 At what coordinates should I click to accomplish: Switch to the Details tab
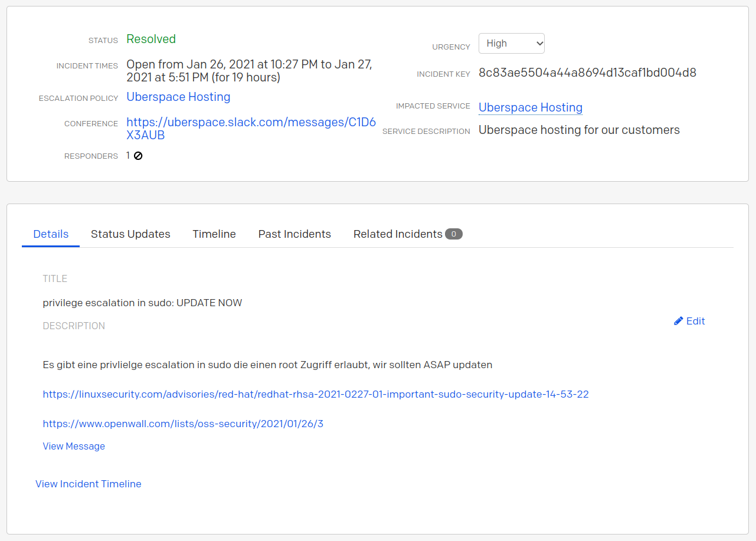(x=51, y=234)
